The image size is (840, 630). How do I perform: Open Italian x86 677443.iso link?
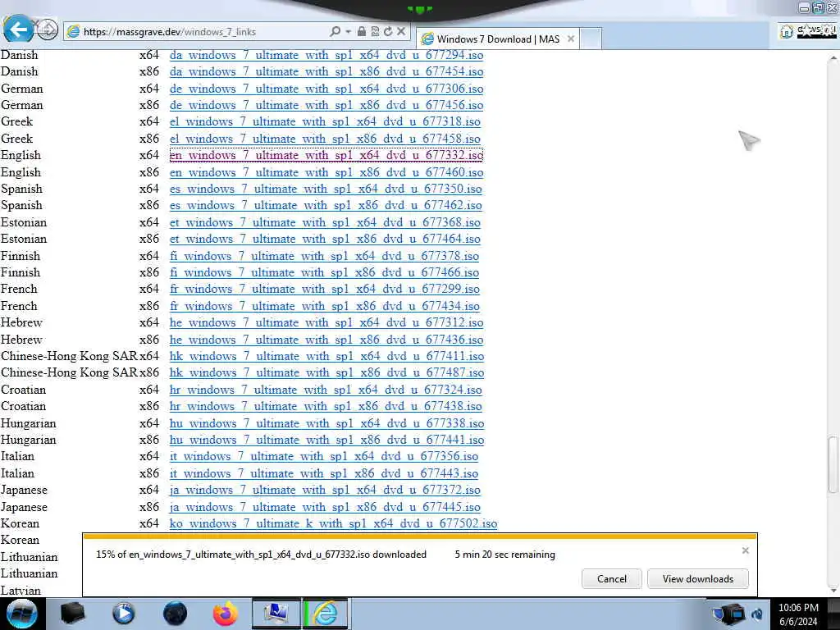pos(323,473)
